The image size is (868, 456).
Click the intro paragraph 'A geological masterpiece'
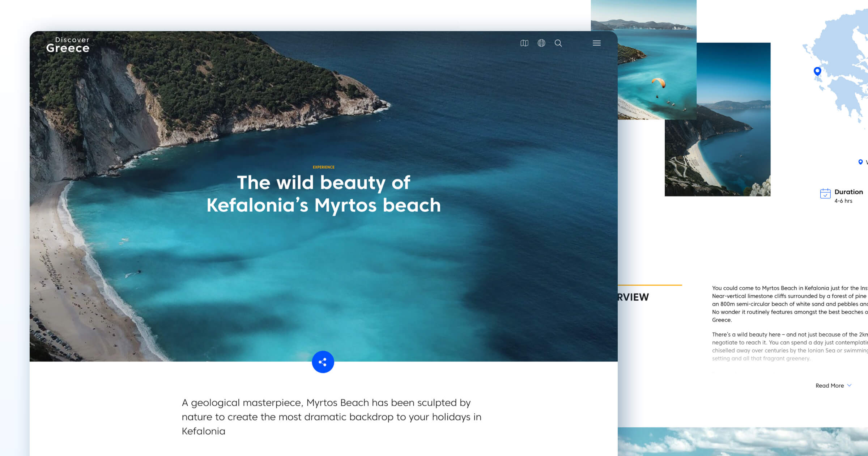coord(332,417)
